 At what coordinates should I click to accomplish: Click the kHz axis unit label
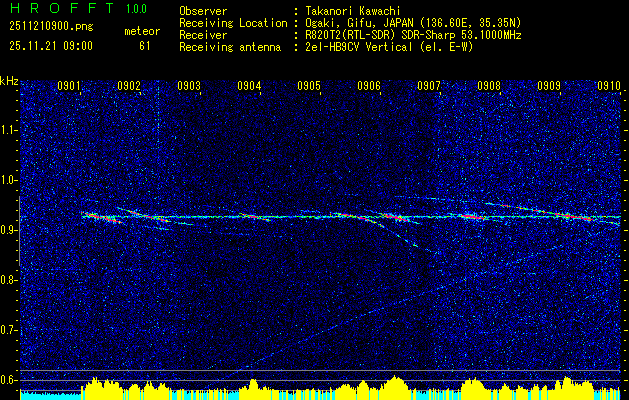point(9,81)
